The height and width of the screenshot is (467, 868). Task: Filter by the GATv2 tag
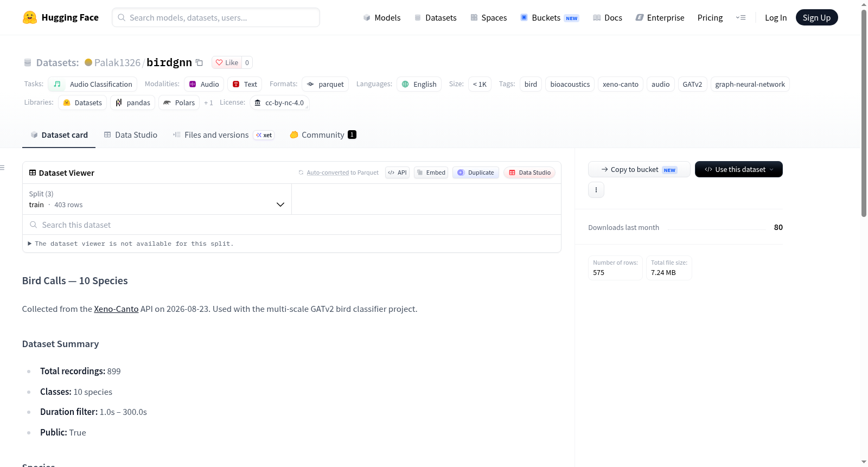click(692, 84)
